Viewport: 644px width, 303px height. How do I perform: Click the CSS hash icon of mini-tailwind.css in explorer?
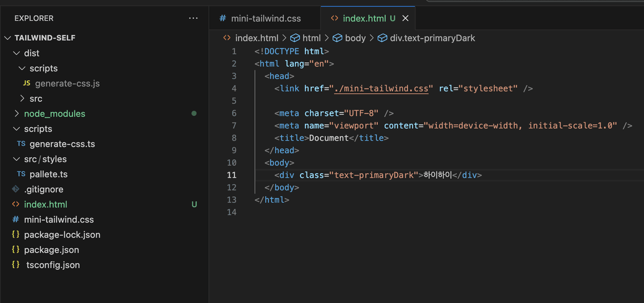click(16, 220)
